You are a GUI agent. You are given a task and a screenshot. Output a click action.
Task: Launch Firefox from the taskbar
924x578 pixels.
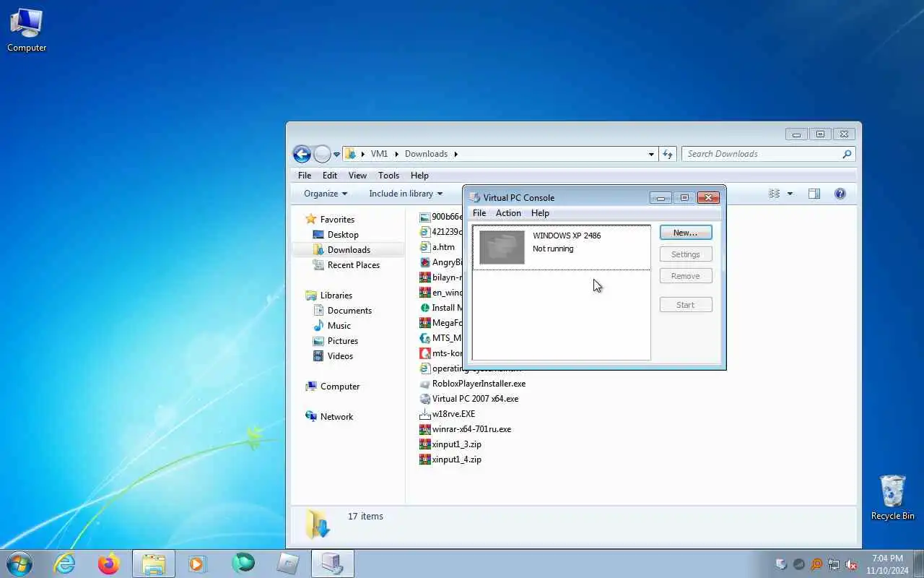pyautogui.click(x=109, y=564)
